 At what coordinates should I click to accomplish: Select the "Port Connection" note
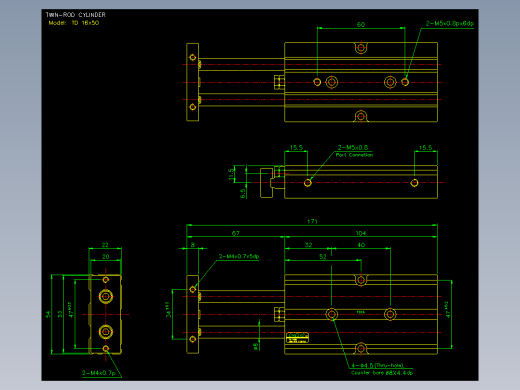point(354,155)
